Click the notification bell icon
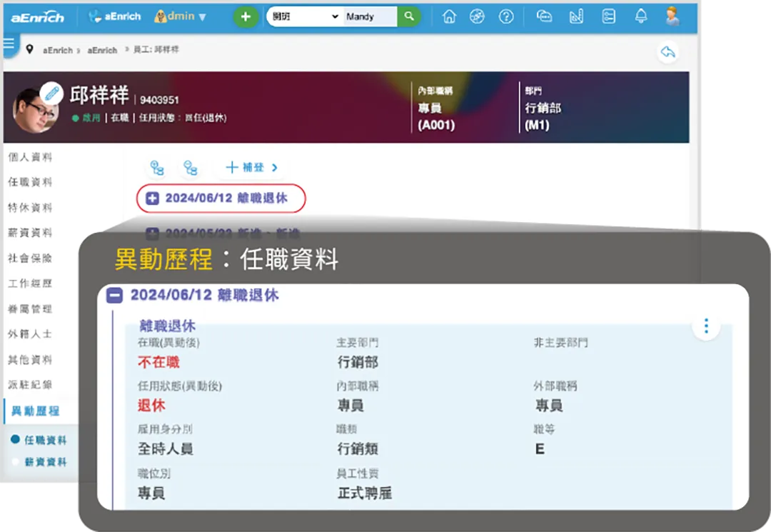771x532 pixels. click(640, 16)
